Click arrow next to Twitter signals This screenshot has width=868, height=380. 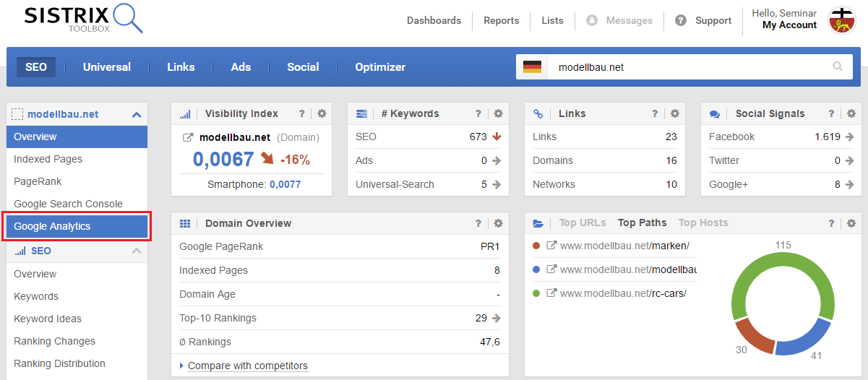(x=850, y=160)
